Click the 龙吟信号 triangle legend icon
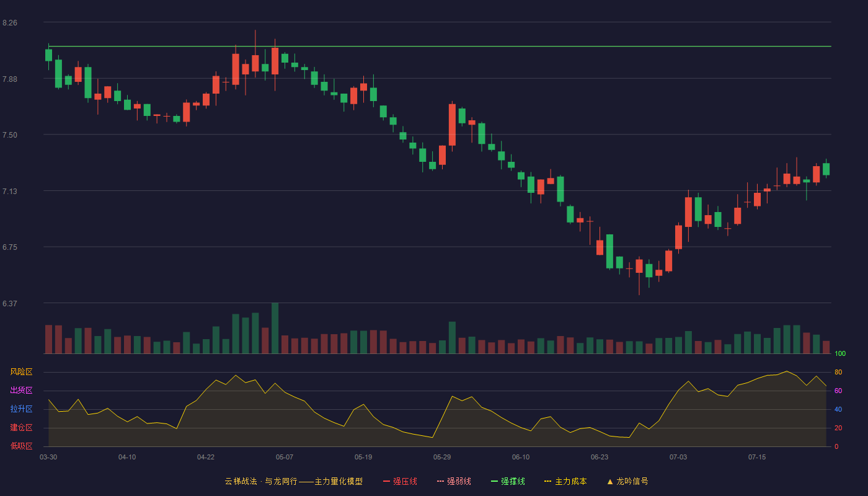868x496 pixels. [610, 481]
